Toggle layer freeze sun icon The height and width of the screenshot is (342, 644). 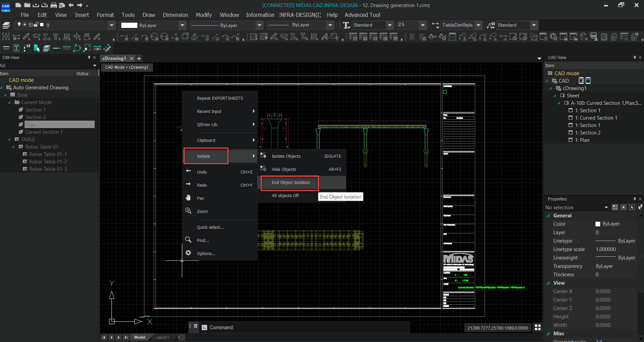tap(25, 25)
